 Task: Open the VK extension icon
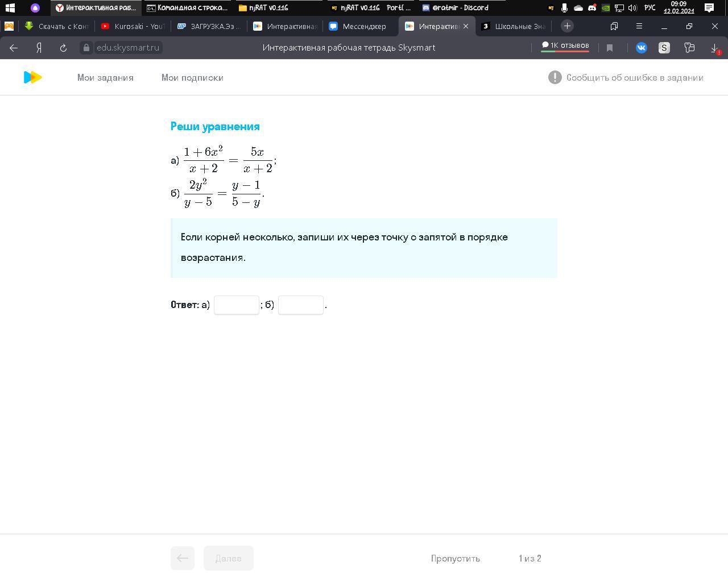click(x=641, y=48)
